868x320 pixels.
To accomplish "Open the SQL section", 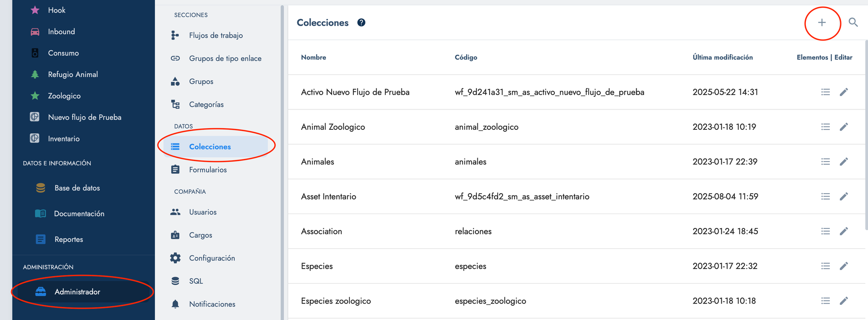I will click(196, 281).
